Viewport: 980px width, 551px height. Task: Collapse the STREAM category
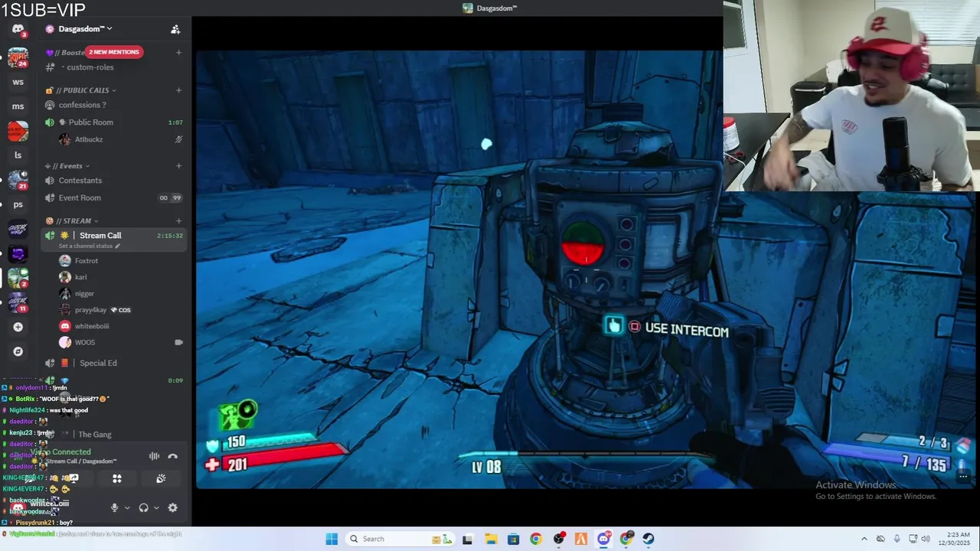76,221
